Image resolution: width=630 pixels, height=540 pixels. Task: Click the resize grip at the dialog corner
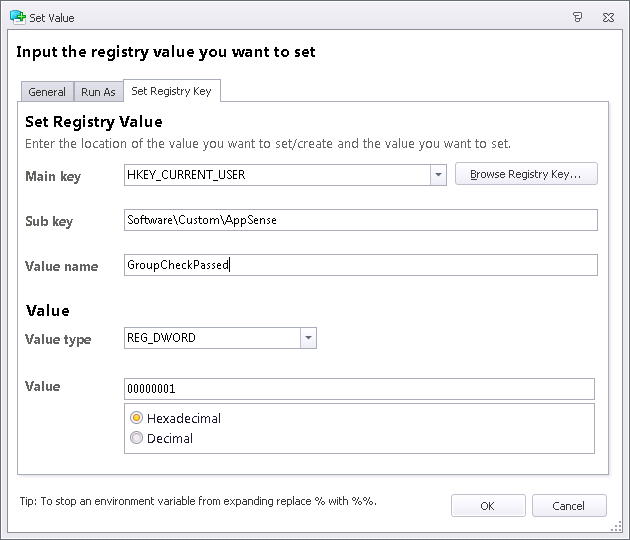tap(622, 532)
